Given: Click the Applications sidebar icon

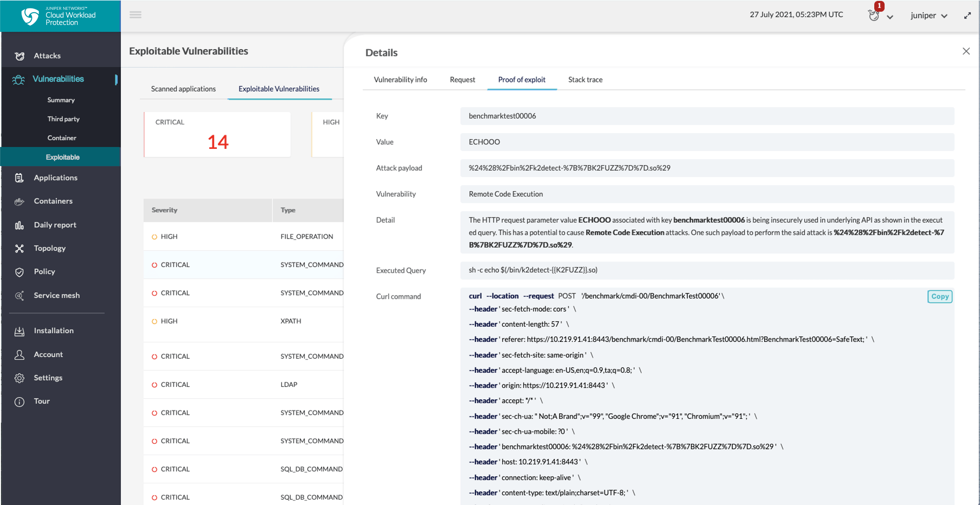Looking at the screenshot, I should click(19, 177).
